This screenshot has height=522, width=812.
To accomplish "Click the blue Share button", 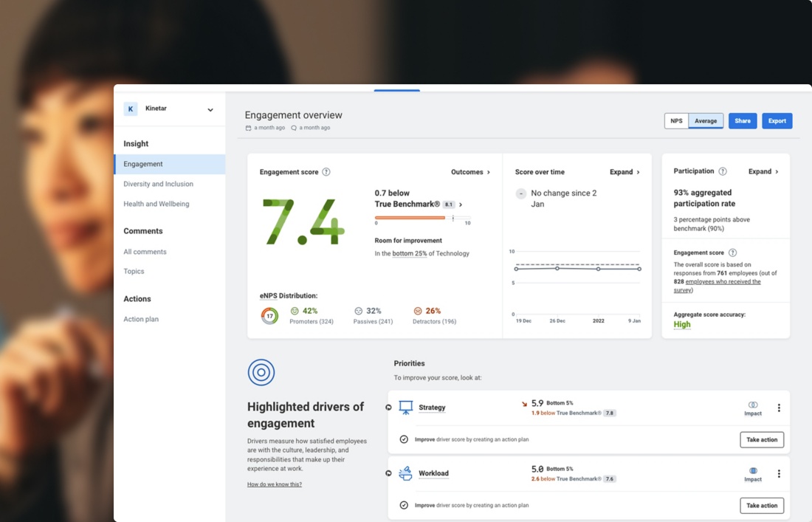I will [x=743, y=121].
